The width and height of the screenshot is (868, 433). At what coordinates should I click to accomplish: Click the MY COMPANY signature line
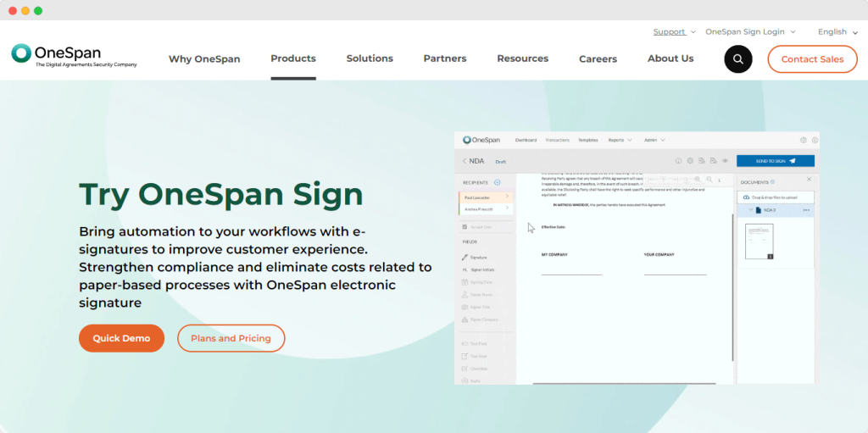(x=572, y=274)
